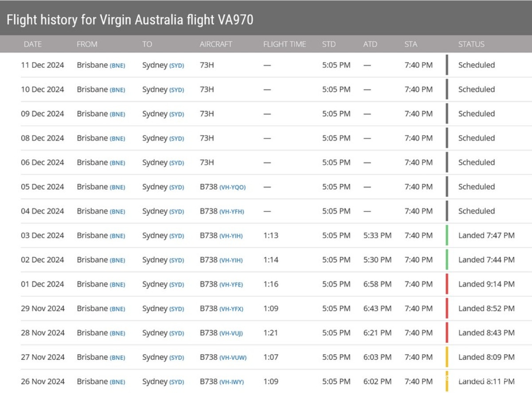Click the 6:58 PM actual departure time
This screenshot has height=393, width=532.
377,284
